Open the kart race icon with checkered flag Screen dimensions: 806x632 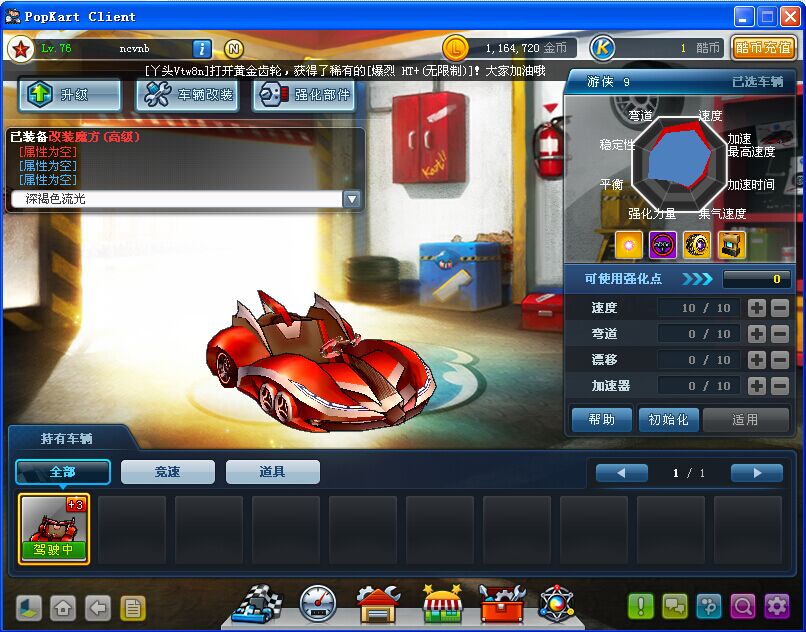[x=258, y=604]
